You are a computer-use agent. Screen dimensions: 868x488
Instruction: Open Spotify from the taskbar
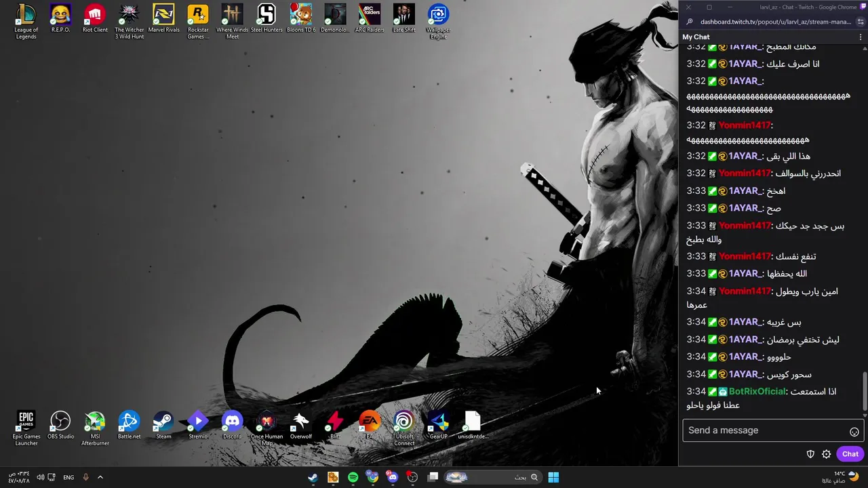click(353, 477)
